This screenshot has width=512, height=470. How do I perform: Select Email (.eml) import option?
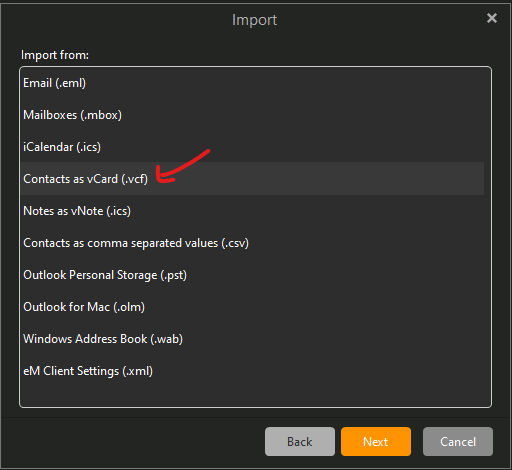(x=252, y=83)
